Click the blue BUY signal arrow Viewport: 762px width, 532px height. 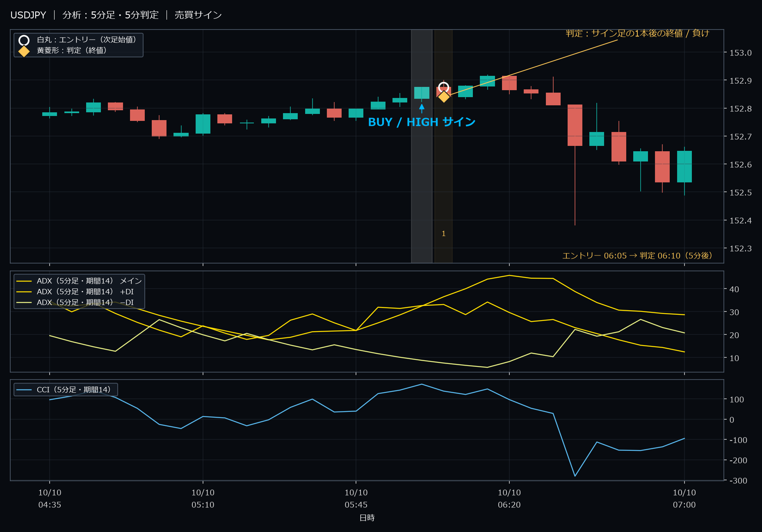(422, 108)
